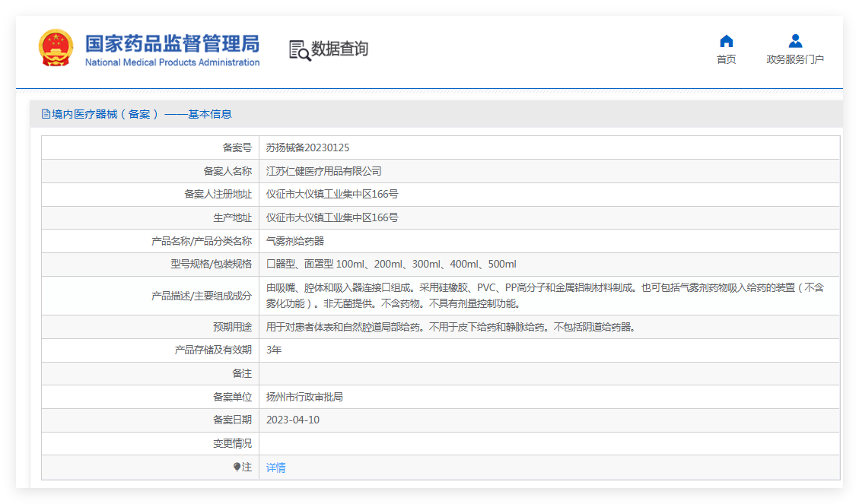Click the 备注 label
This screenshot has height=504, width=859.
[x=242, y=374]
